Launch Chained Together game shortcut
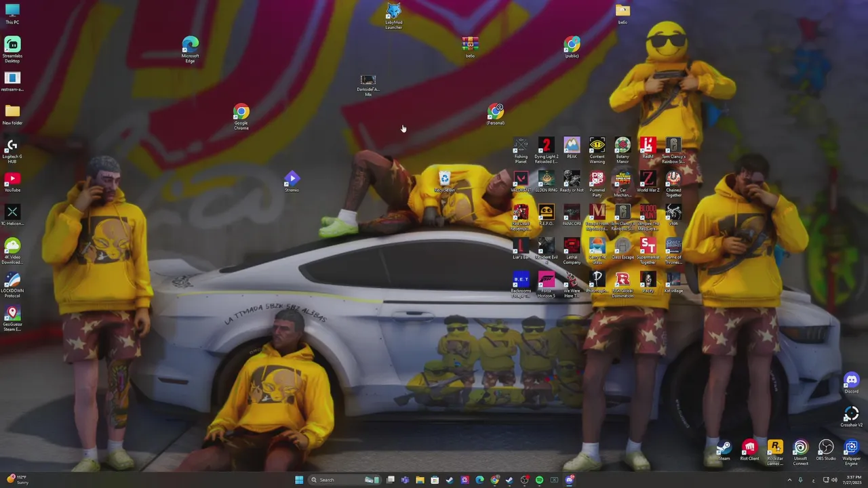The width and height of the screenshot is (868, 488). coord(673,184)
